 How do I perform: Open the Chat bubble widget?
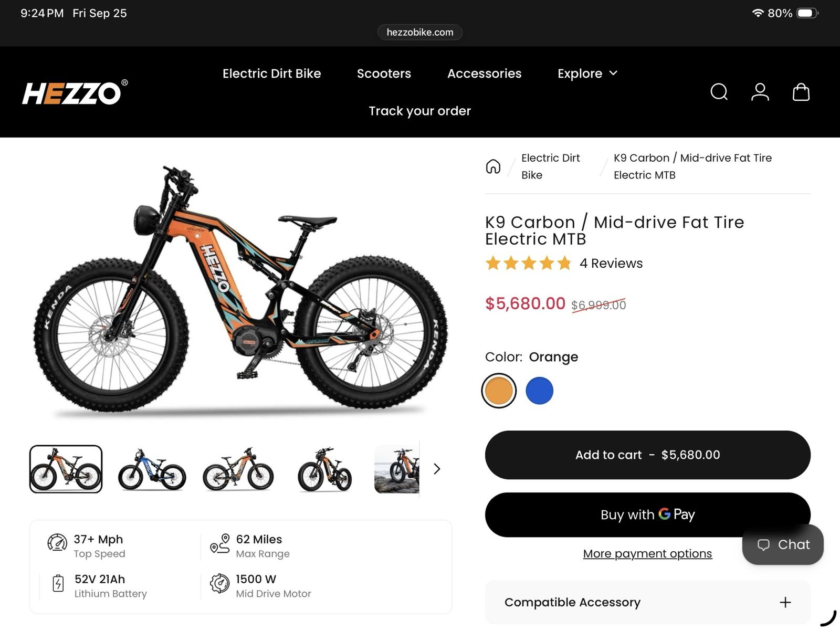[x=783, y=545]
